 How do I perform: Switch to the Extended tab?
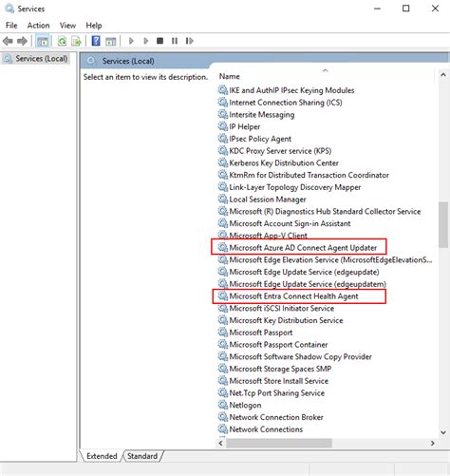tap(102, 456)
